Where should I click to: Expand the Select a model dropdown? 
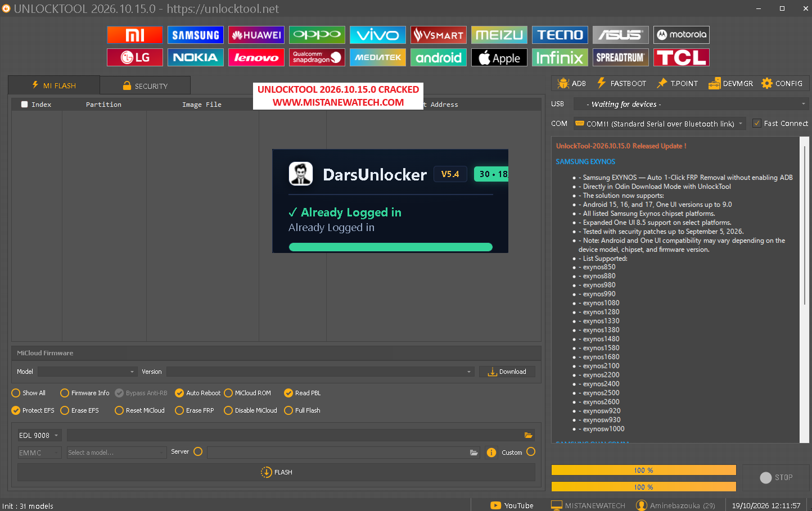pos(116,453)
